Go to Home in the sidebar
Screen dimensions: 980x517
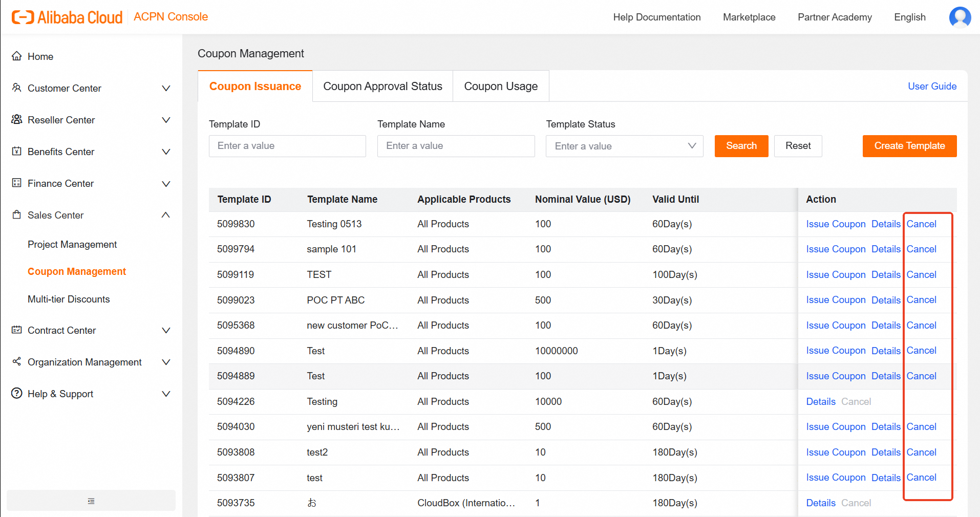[40, 56]
